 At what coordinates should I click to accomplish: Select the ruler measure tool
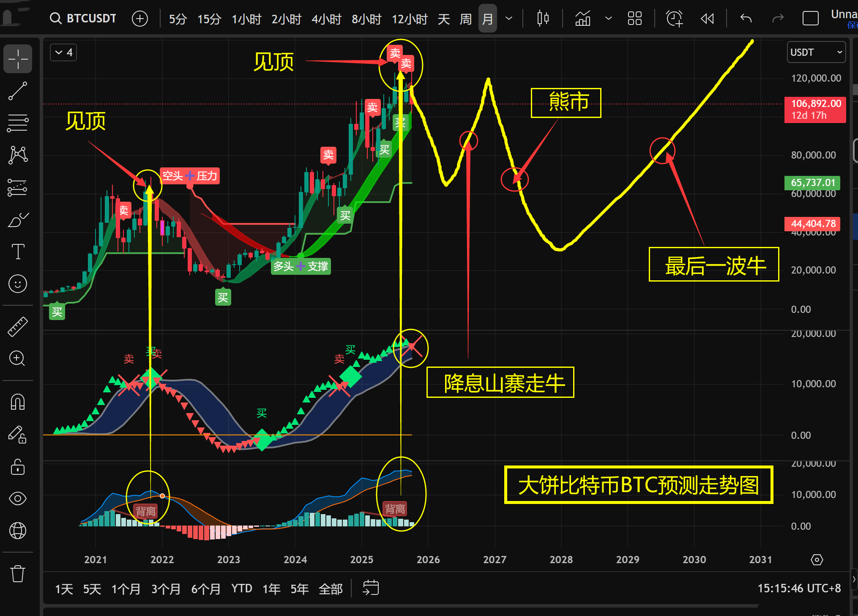point(18,327)
